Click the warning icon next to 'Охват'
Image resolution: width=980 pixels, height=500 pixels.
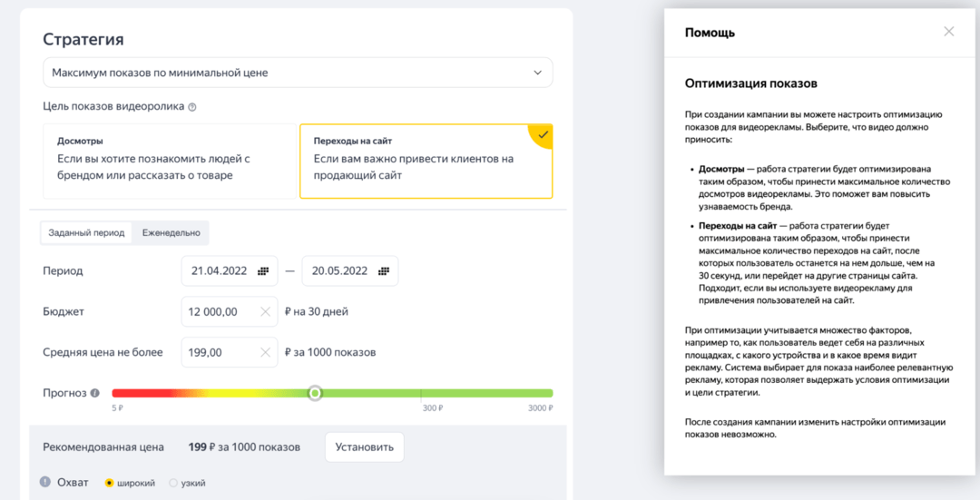(x=45, y=482)
